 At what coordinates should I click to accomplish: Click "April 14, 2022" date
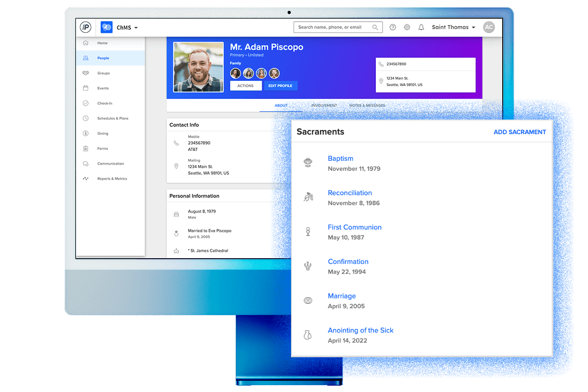point(347,341)
